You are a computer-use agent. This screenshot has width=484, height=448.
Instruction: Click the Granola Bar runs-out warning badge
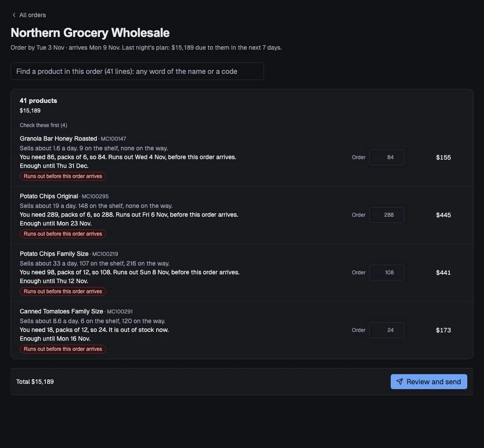click(x=63, y=176)
